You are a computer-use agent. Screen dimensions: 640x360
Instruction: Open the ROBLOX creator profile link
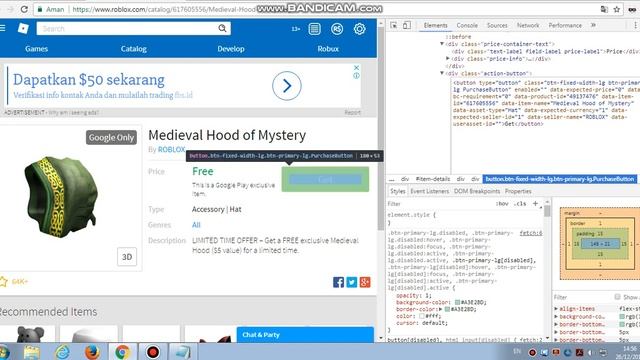click(x=171, y=149)
